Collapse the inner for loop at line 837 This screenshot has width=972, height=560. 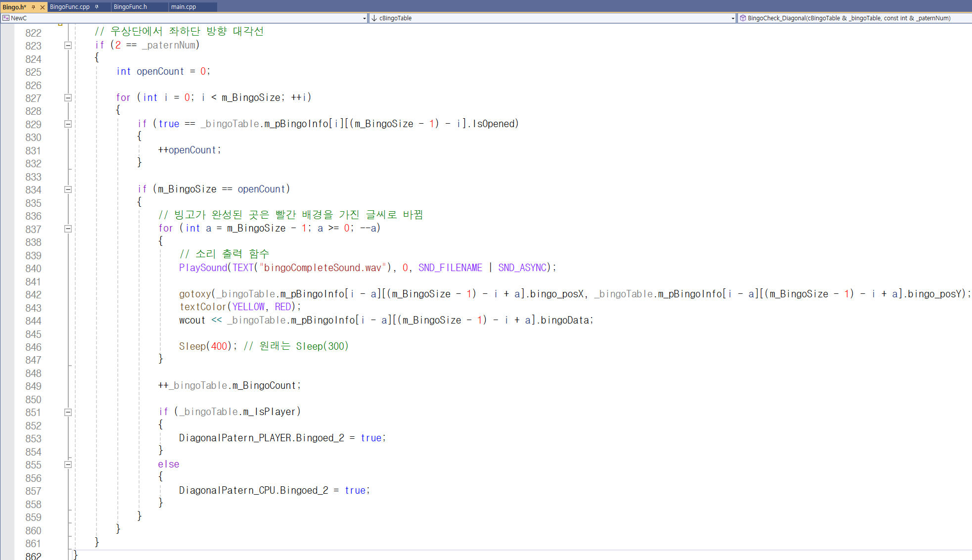click(68, 229)
